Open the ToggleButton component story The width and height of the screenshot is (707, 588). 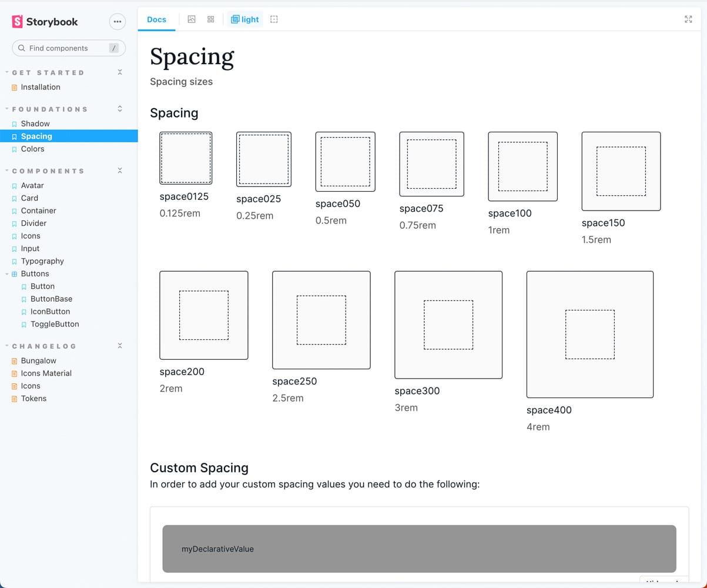tap(55, 324)
